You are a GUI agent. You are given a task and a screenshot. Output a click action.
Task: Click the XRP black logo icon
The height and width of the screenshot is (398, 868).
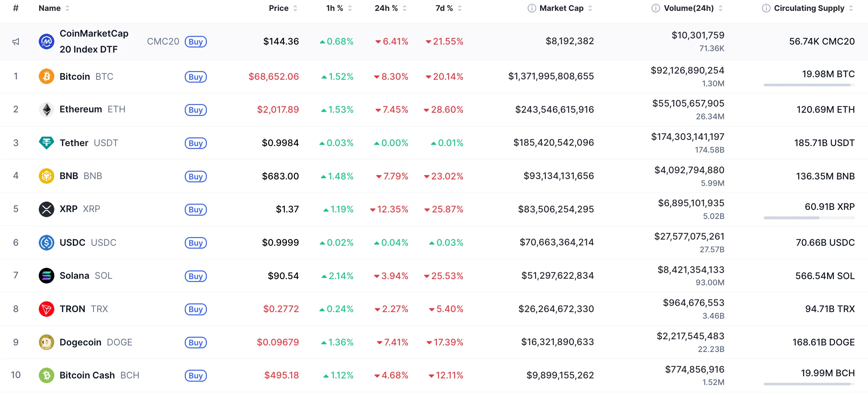[x=46, y=209]
